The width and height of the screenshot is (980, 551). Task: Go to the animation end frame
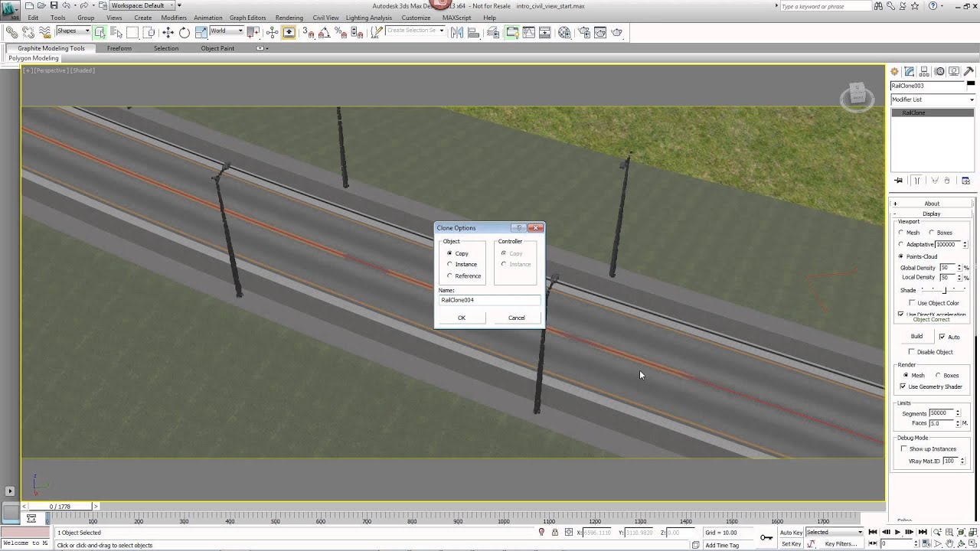point(923,533)
